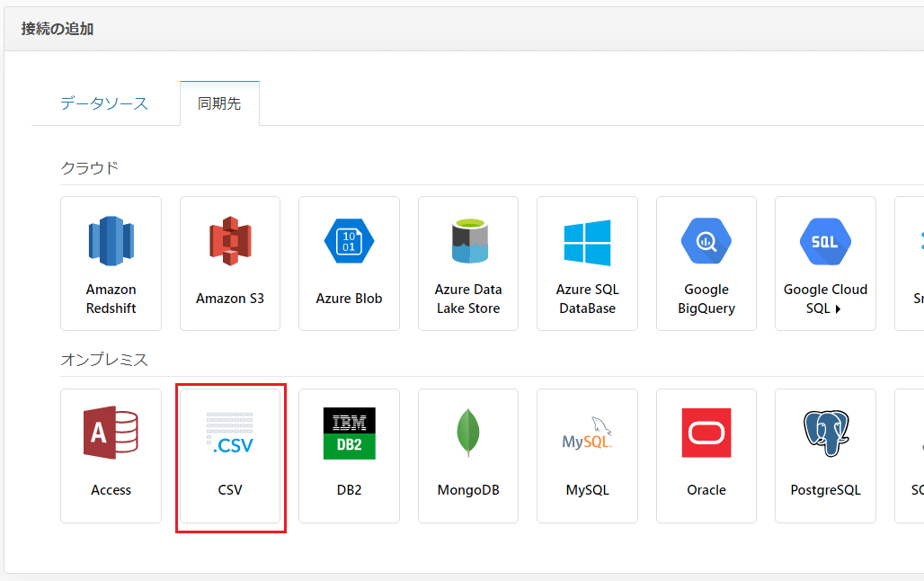Screen dimensions: 924x581
Task: Click the 'Google Cloud SQL' label text
Action: point(825,299)
